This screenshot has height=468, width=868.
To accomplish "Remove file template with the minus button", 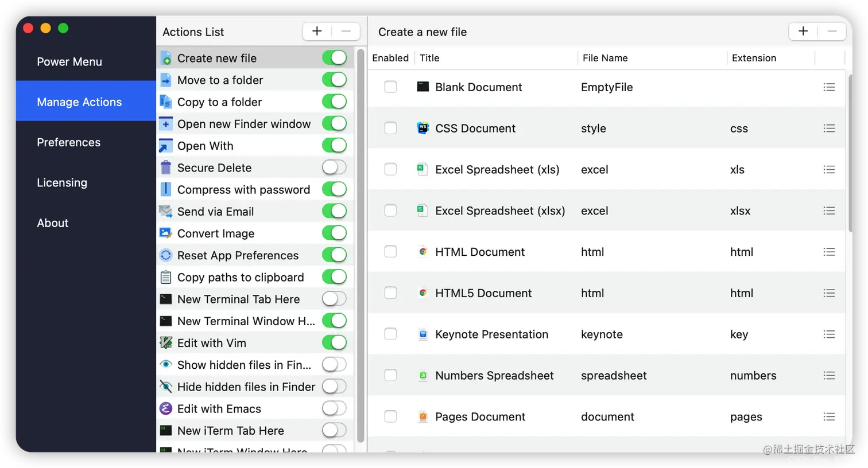I will 832,32.
